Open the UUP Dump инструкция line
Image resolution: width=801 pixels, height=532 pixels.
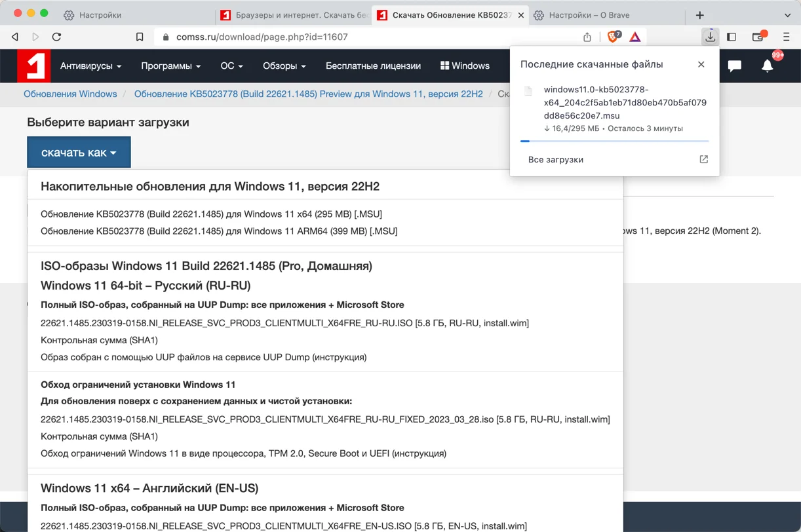click(203, 357)
